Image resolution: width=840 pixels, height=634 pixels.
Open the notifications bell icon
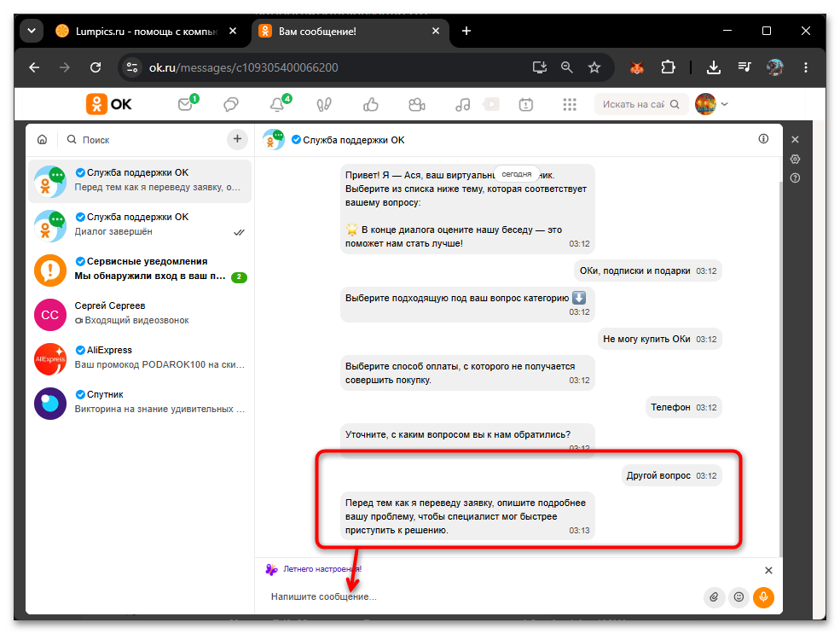coord(278,104)
